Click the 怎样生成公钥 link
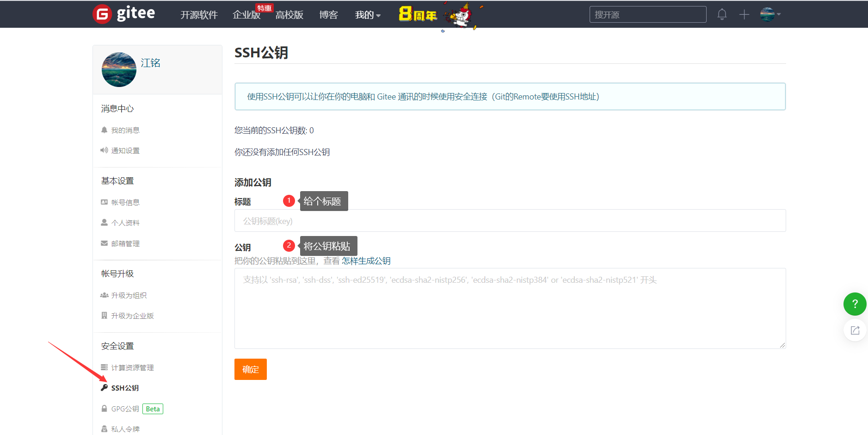868x435 pixels. click(x=366, y=261)
